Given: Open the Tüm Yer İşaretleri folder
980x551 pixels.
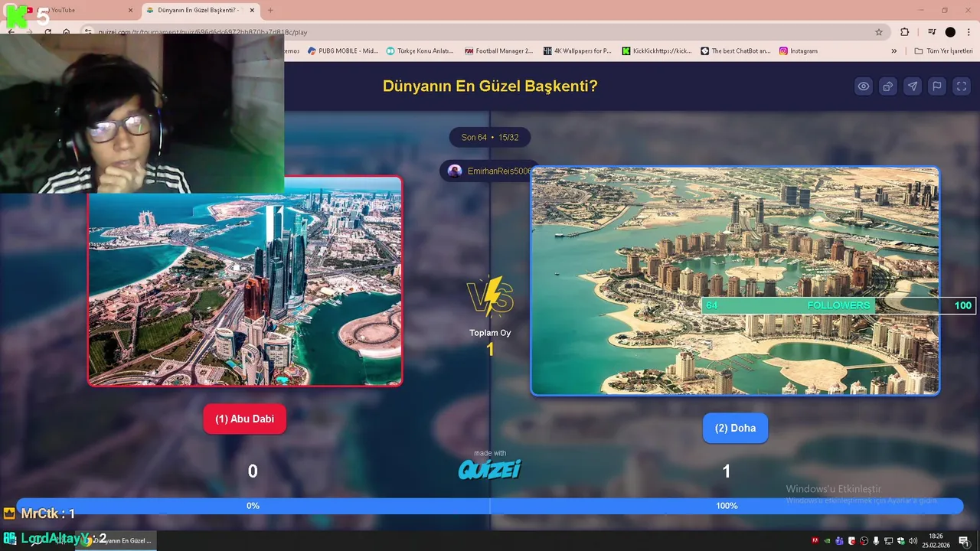Looking at the screenshot, I should [943, 51].
